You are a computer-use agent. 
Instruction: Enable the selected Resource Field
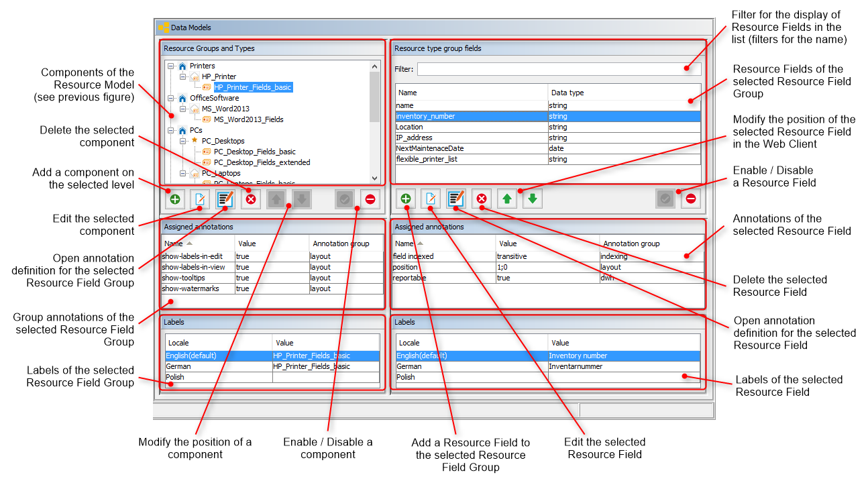coord(664,199)
